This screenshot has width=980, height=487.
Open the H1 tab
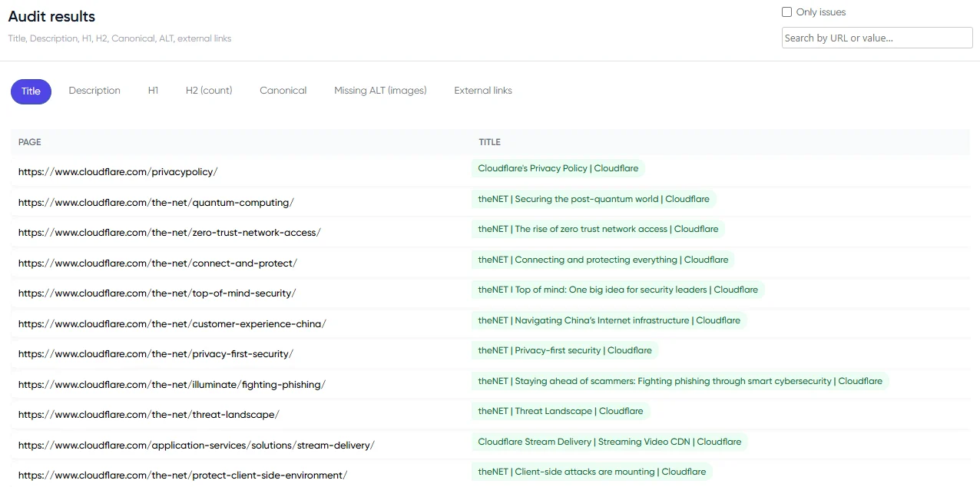click(153, 91)
